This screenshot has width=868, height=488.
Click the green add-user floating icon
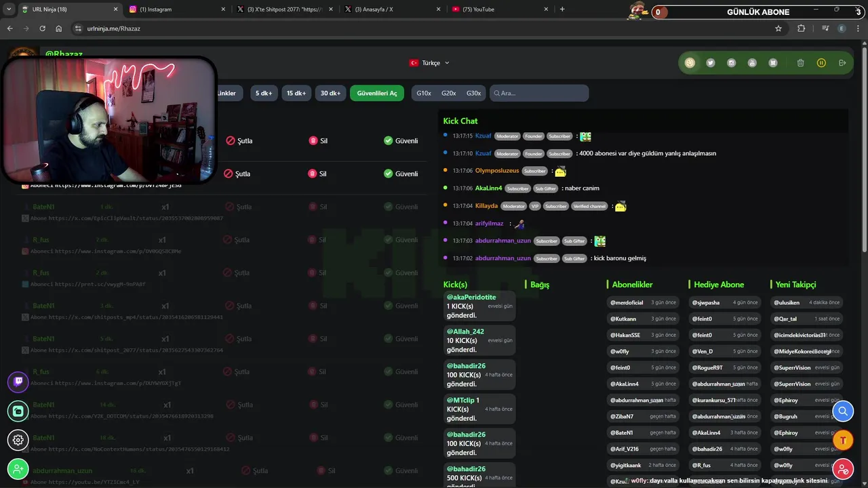click(x=18, y=469)
